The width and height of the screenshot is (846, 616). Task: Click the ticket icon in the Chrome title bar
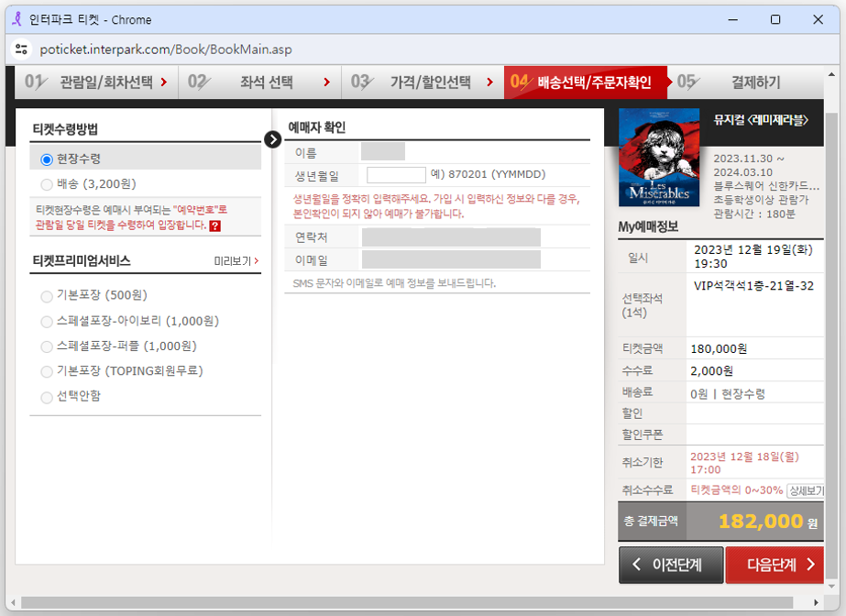tap(16, 18)
